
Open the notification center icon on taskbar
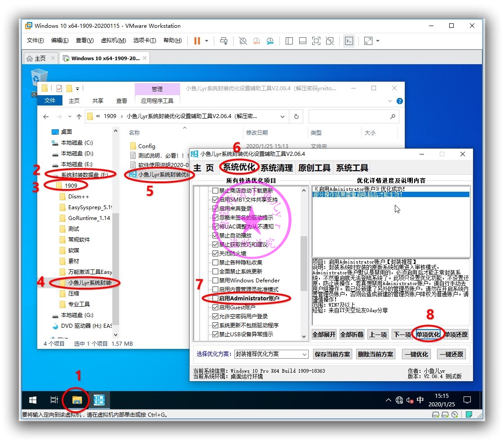[x=467, y=400]
